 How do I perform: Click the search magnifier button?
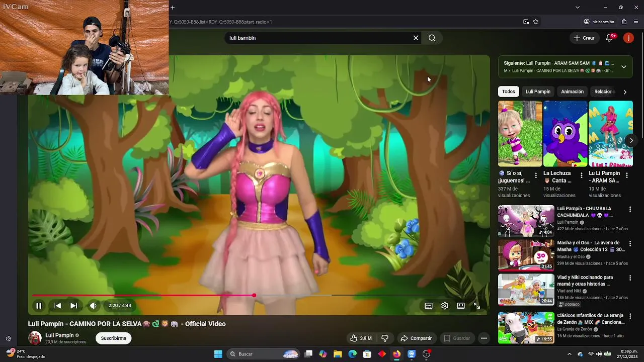point(432,38)
